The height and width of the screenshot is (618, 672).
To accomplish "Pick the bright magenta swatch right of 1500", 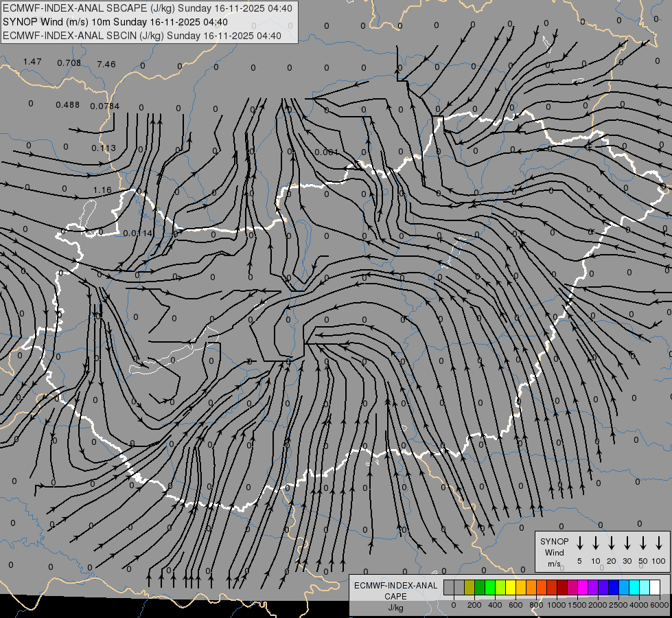I will (x=583, y=588).
